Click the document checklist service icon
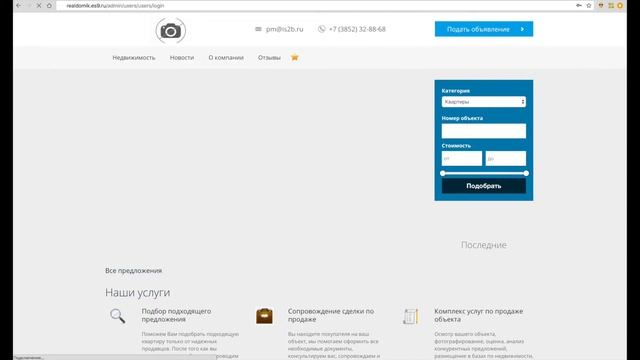The height and width of the screenshot is (360, 640). 411,316
